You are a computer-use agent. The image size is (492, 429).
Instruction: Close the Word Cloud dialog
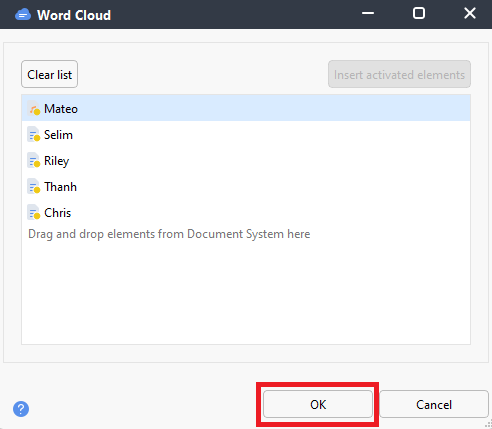click(x=470, y=14)
